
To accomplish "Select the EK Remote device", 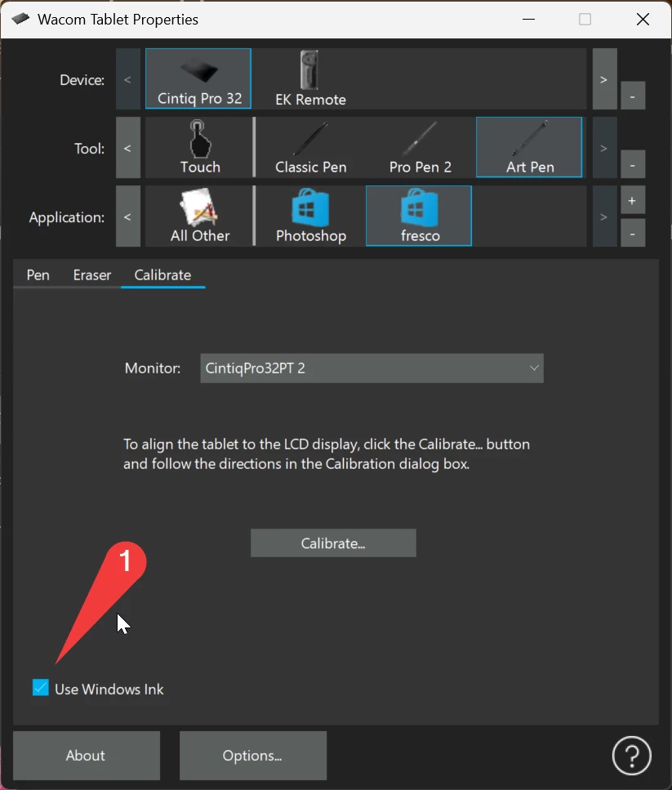I will [x=310, y=78].
